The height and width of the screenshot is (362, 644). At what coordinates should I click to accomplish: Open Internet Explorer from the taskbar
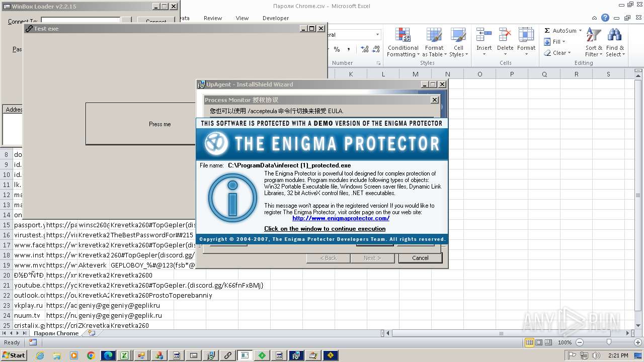[40, 355]
